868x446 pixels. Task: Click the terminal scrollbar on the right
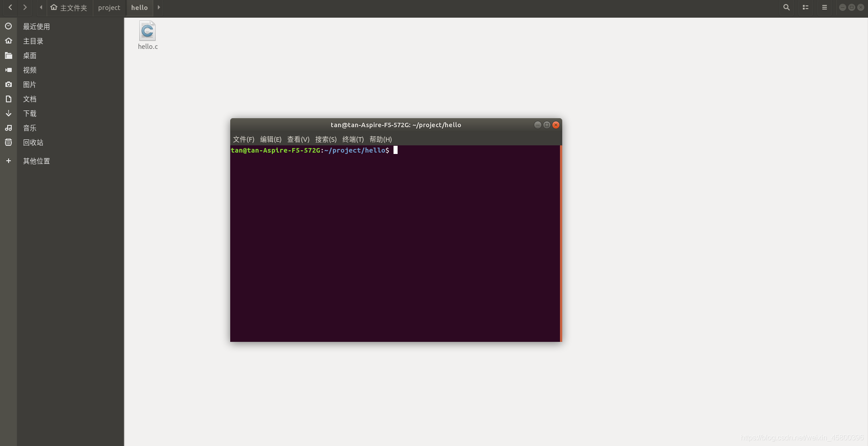[560, 242]
